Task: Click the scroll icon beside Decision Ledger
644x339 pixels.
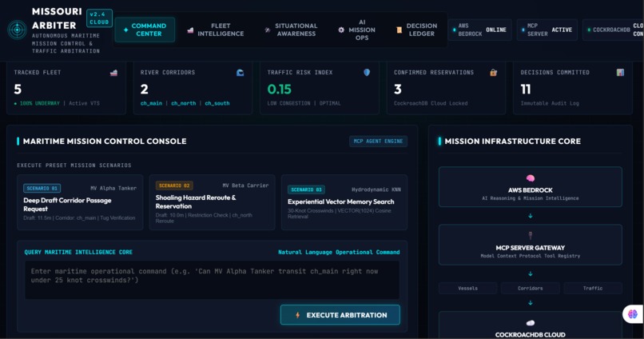Action: point(399,30)
